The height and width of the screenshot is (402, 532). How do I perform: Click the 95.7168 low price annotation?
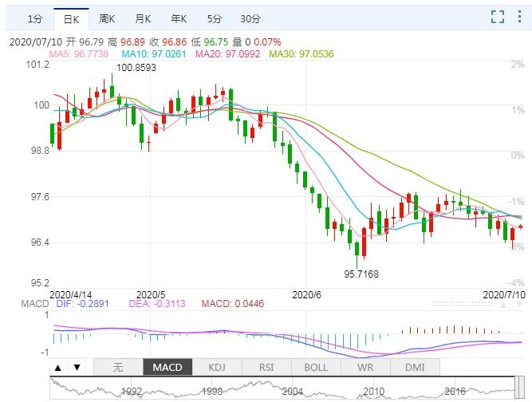[361, 274]
